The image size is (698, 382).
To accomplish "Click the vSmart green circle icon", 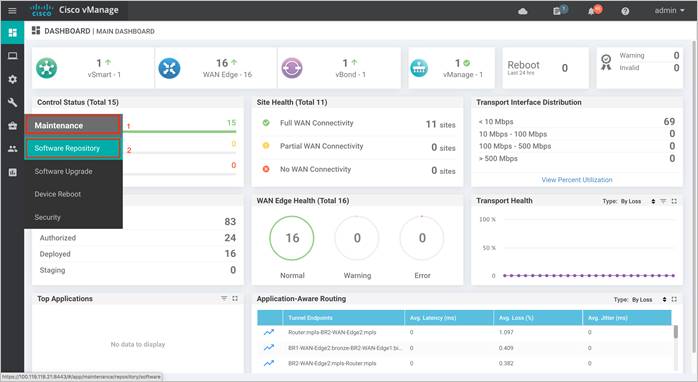I will pos(47,68).
